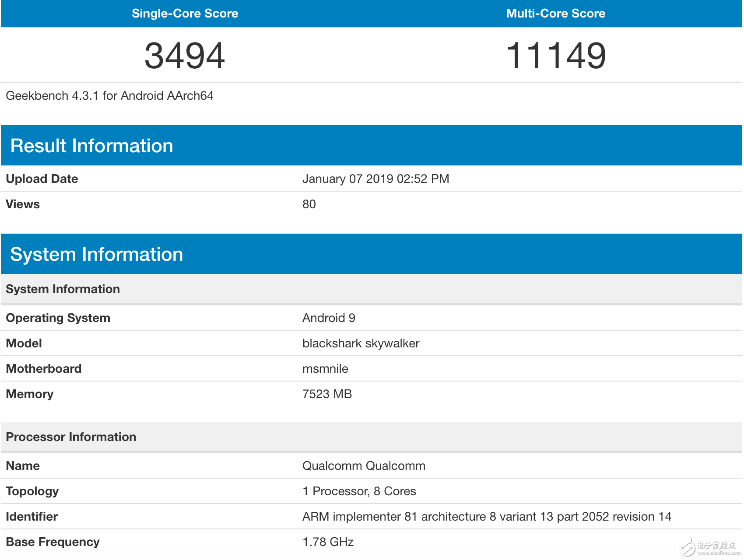Select the January 07 2019 upload date
744x560 pixels.
click(x=376, y=179)
